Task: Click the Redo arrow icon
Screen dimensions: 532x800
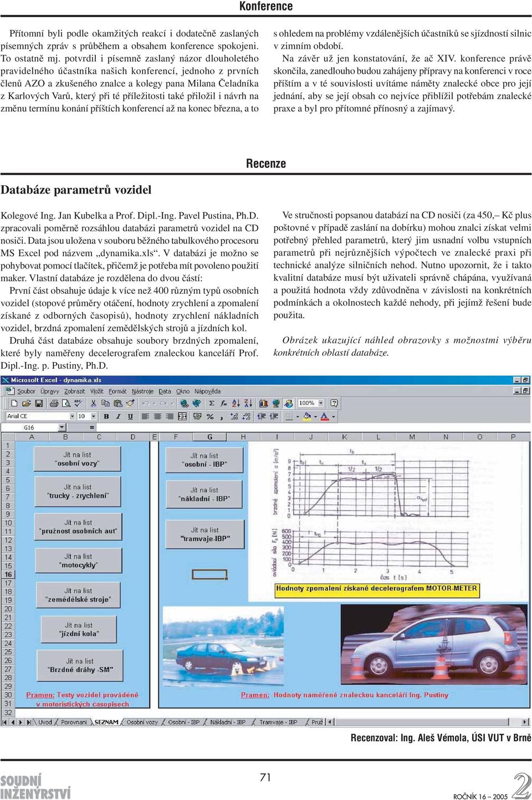Action: (163, 403)
